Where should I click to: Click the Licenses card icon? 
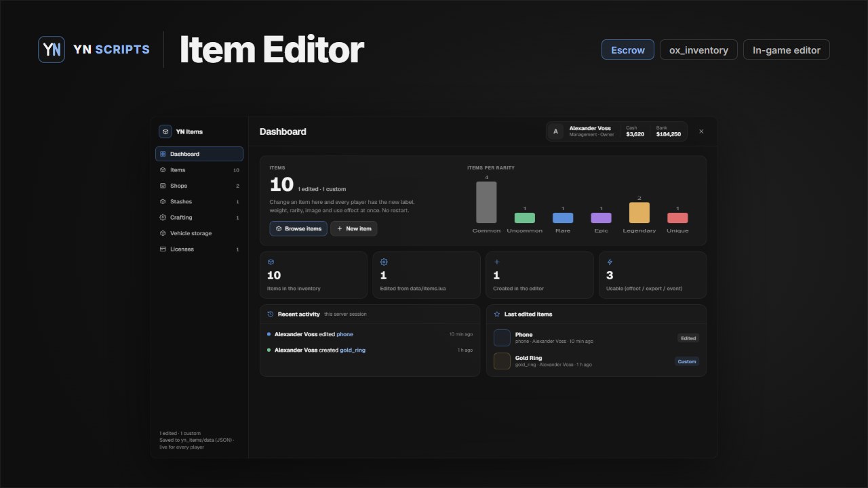click(x=163, y=249)
